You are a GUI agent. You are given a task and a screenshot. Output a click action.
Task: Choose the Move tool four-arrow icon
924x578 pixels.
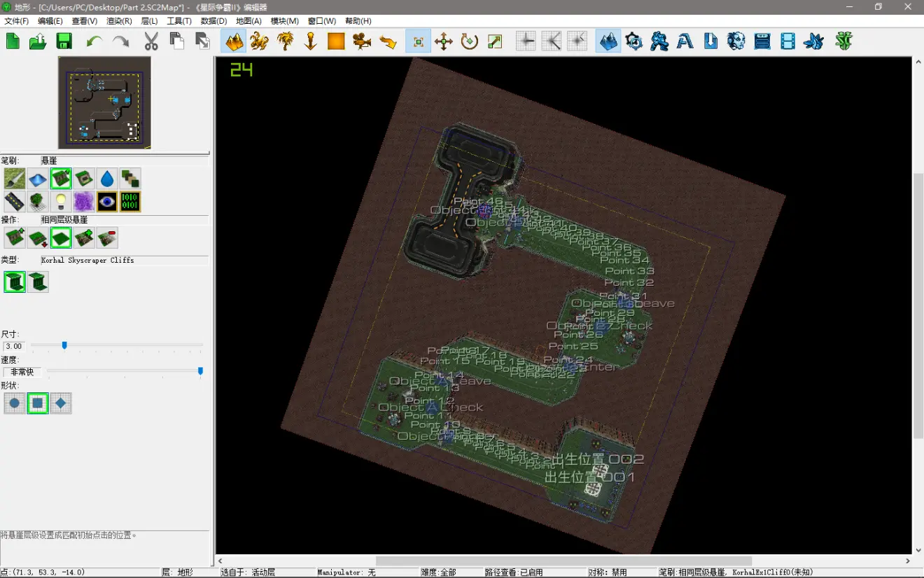(444, 41)
